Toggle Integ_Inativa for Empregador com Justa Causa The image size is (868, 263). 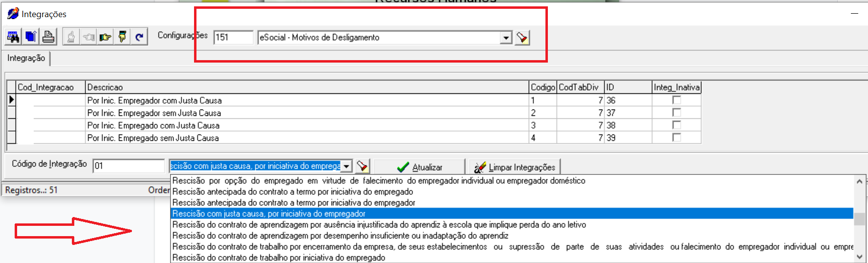[676, 100]
